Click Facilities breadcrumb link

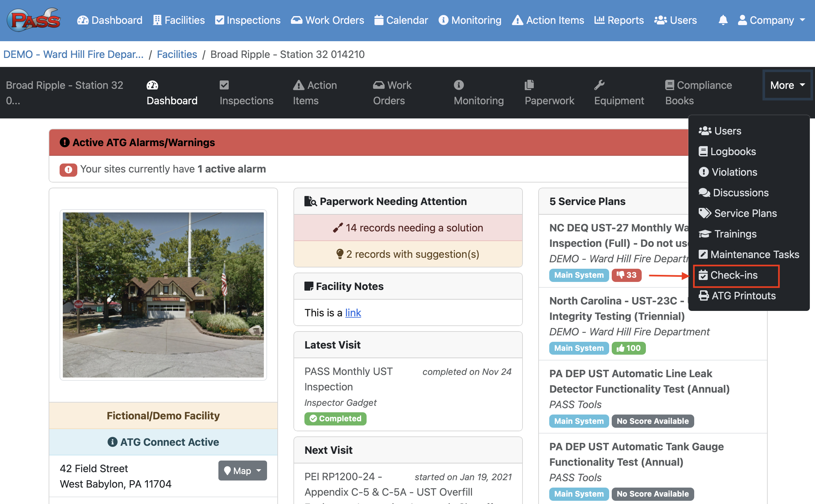click(x=177, y=54)
